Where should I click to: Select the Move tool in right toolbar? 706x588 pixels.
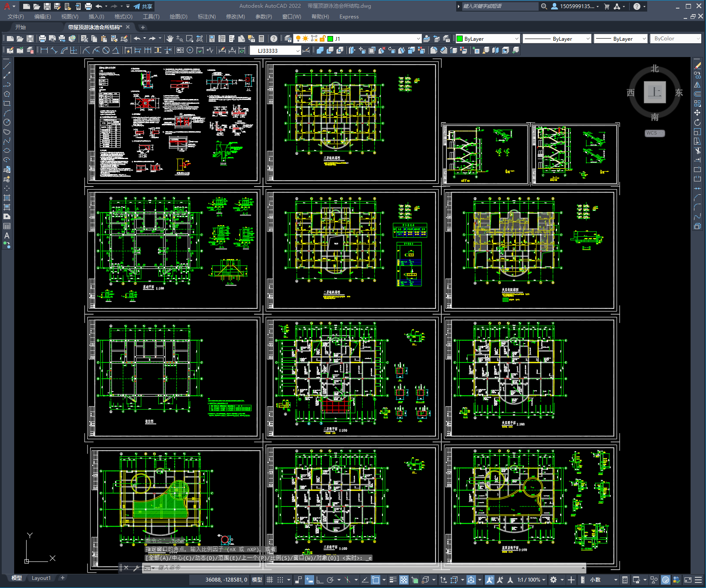click(697, 113)
